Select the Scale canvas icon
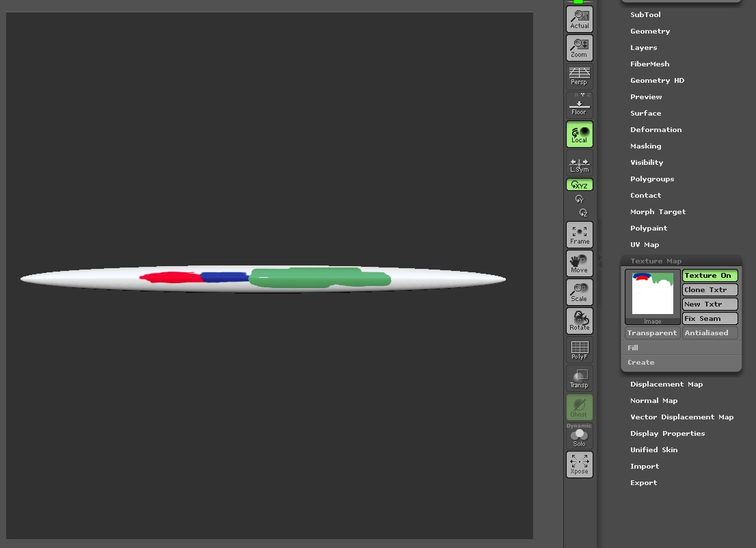Viewport: 756px width, 548px height. click(579, 292)
